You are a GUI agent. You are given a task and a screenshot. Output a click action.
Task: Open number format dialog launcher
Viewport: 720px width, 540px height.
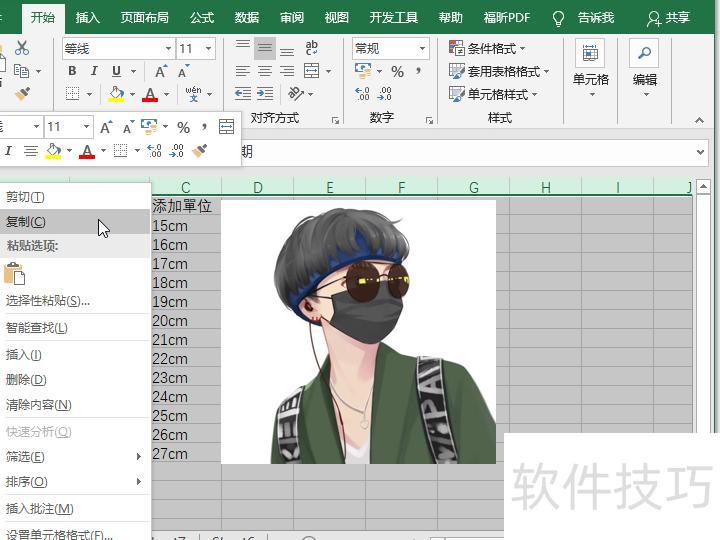click(x=429, y=120)
